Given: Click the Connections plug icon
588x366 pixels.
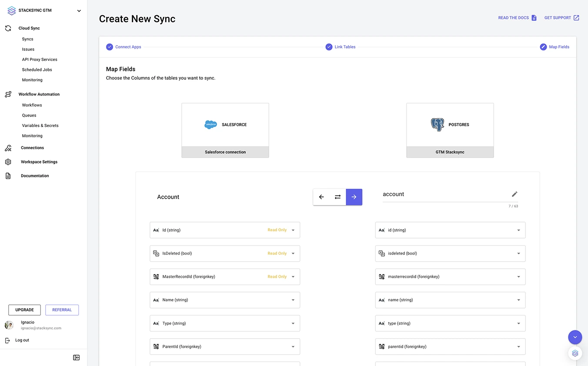Looking at the screenshot, I should click(8, 148).
